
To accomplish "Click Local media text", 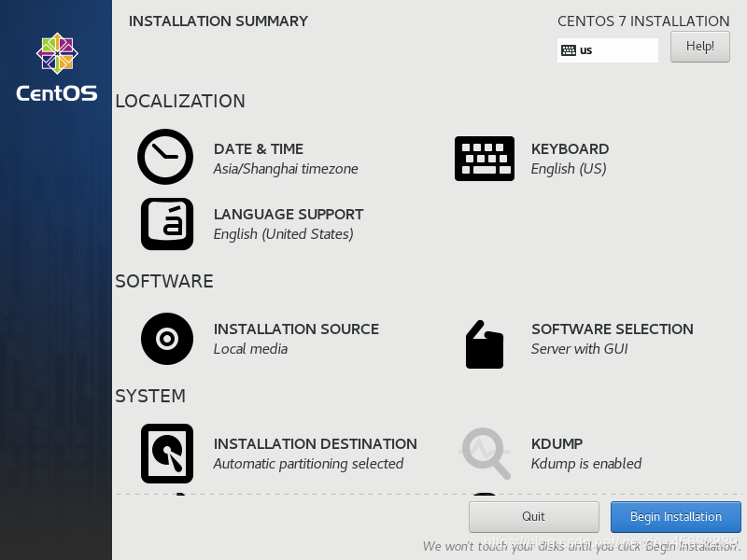I will pos(250,349).
